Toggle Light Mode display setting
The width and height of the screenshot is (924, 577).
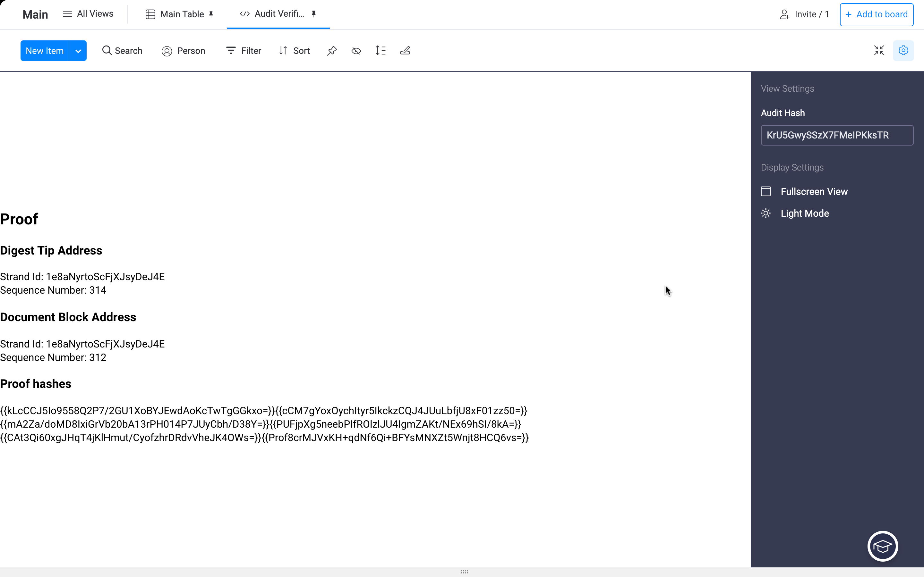tap(804, 213)
